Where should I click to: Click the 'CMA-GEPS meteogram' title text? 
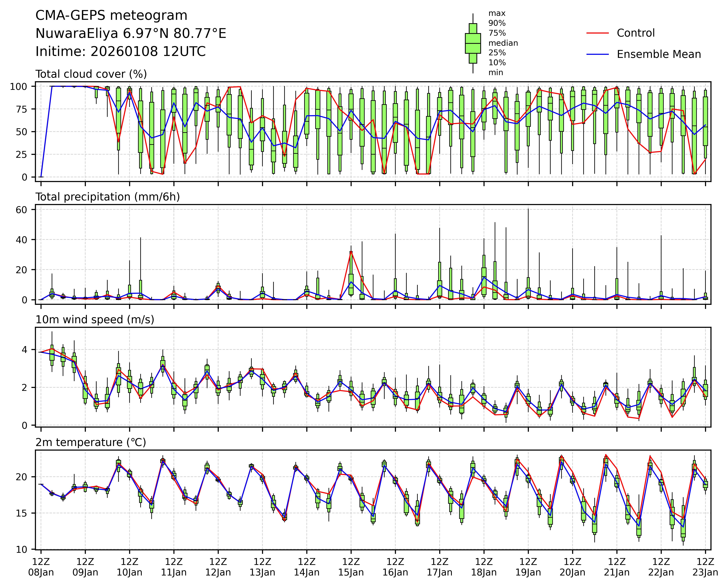[111, 16]
